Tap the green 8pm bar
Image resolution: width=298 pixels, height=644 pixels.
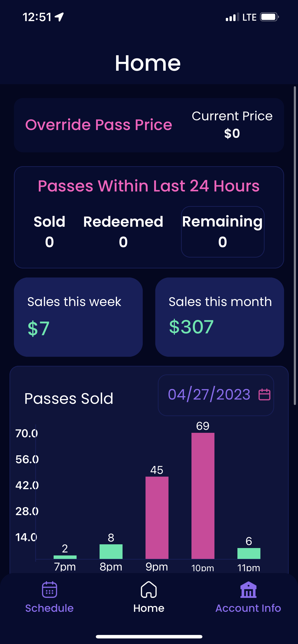(111, 551)
